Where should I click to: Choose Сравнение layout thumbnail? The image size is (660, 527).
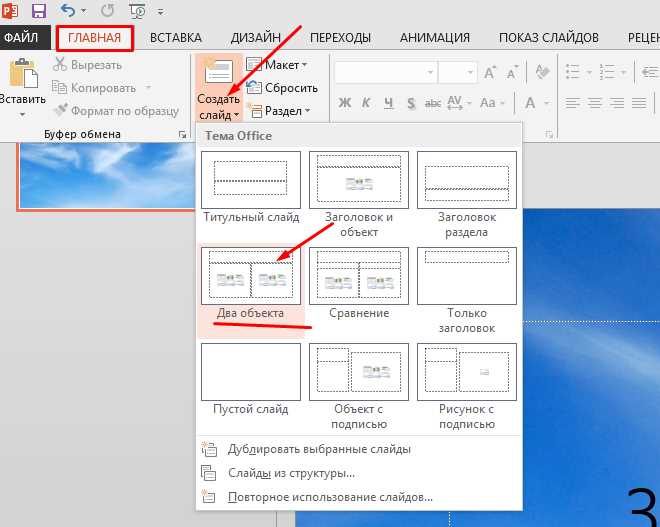coord(359,276)
